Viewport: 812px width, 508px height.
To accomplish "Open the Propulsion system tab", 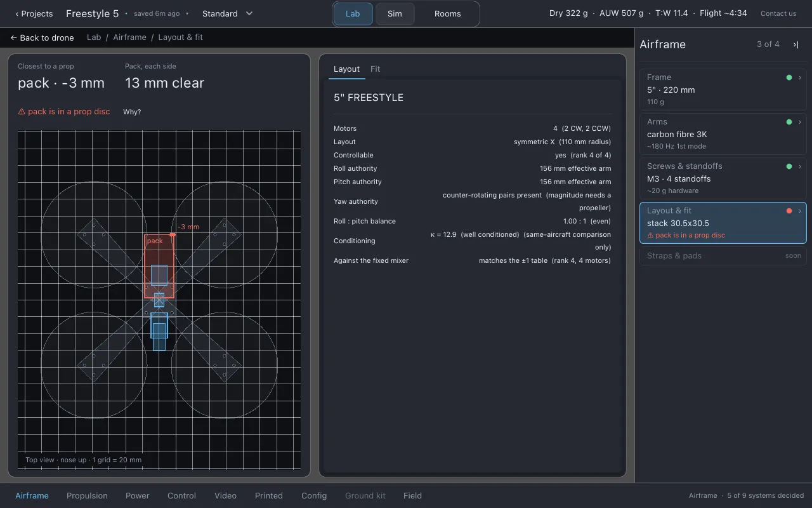I will 87,496.
